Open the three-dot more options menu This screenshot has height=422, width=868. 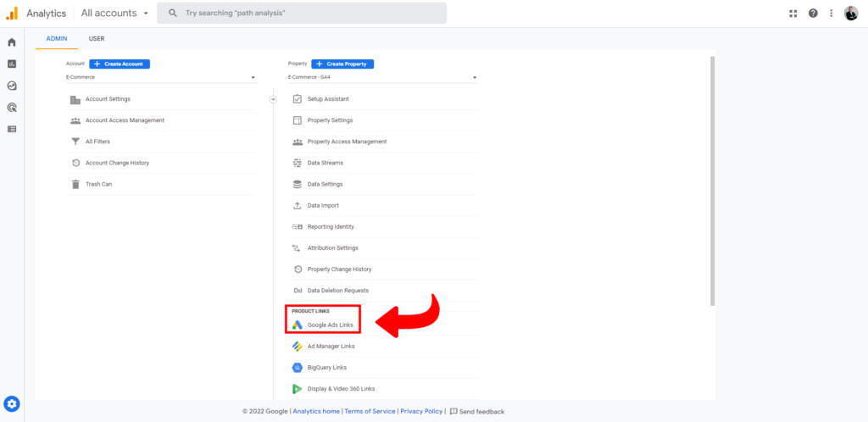pos(831,14)
